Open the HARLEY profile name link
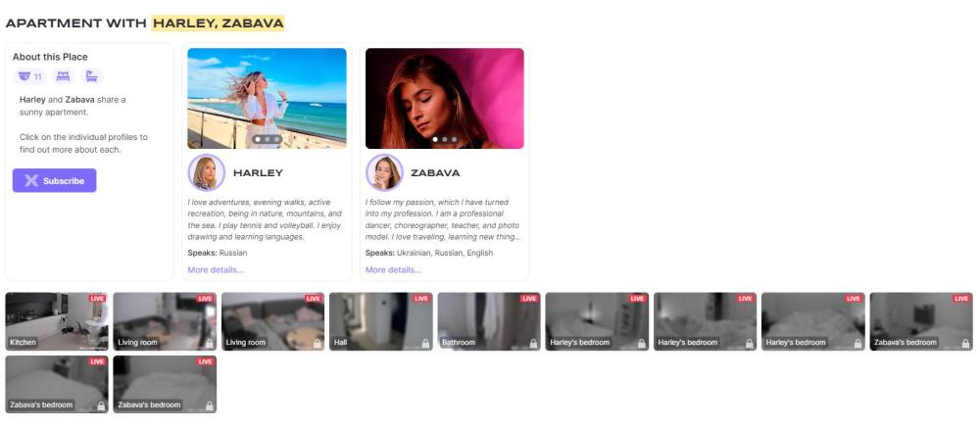 coord(258,173)
